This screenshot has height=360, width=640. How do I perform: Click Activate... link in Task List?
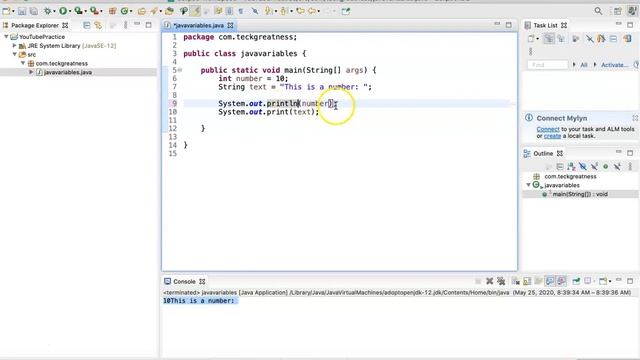614,65
